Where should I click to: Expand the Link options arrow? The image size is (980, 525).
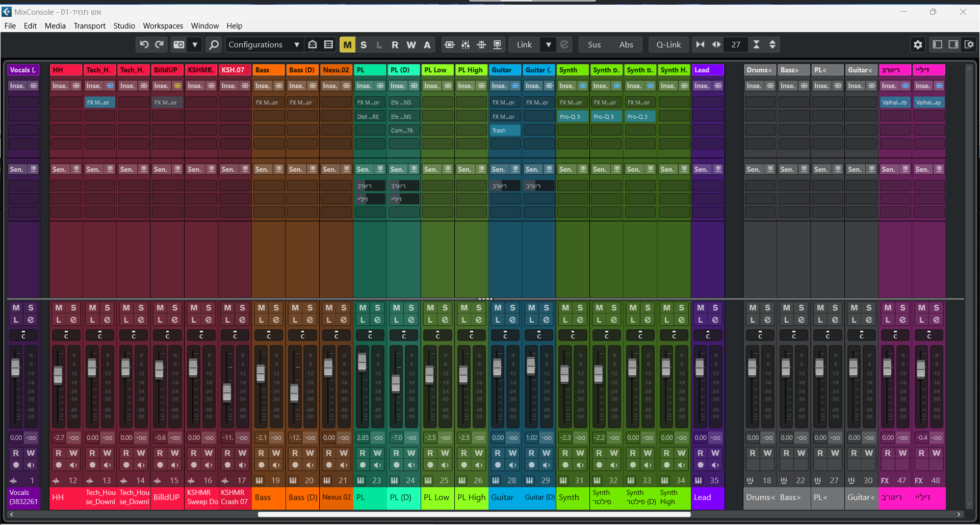pos(549,45)
